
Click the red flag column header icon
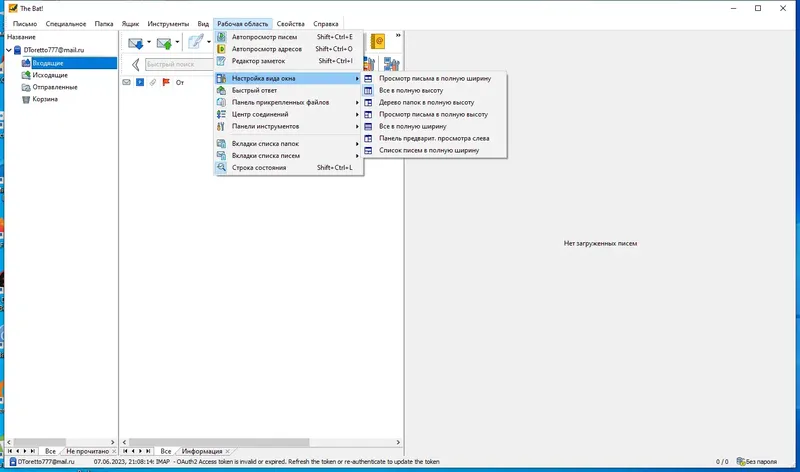166,82
